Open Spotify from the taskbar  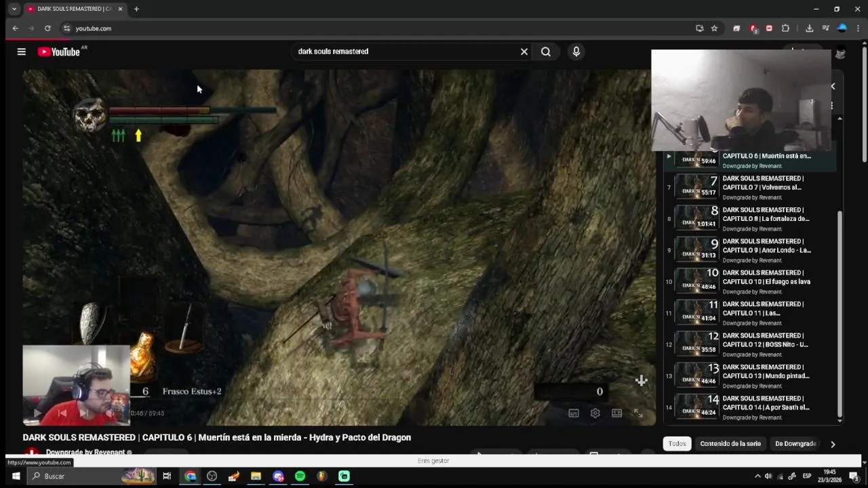click(x=300, y=476)
